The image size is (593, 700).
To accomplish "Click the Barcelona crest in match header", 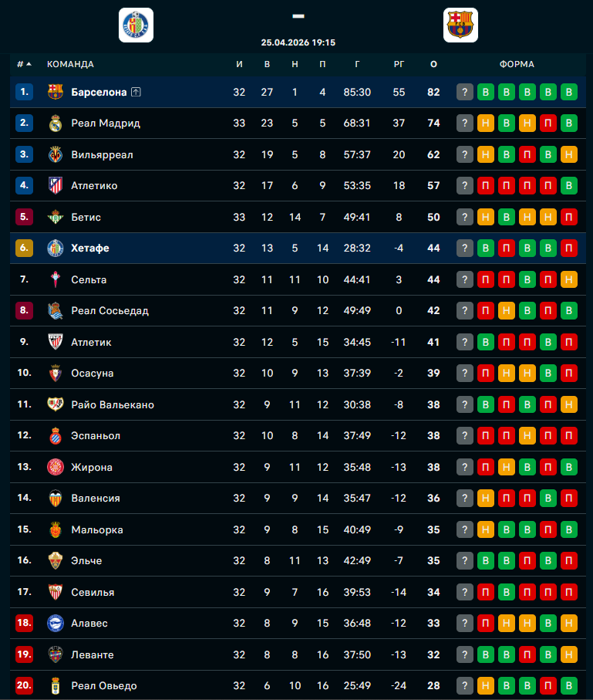I will (460, 25).
